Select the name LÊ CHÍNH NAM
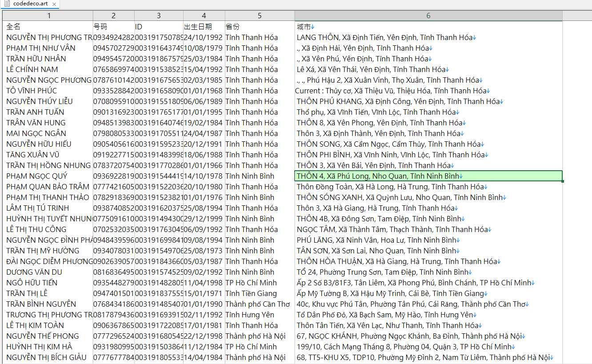592x364 pixels. [x=32, y=69]
